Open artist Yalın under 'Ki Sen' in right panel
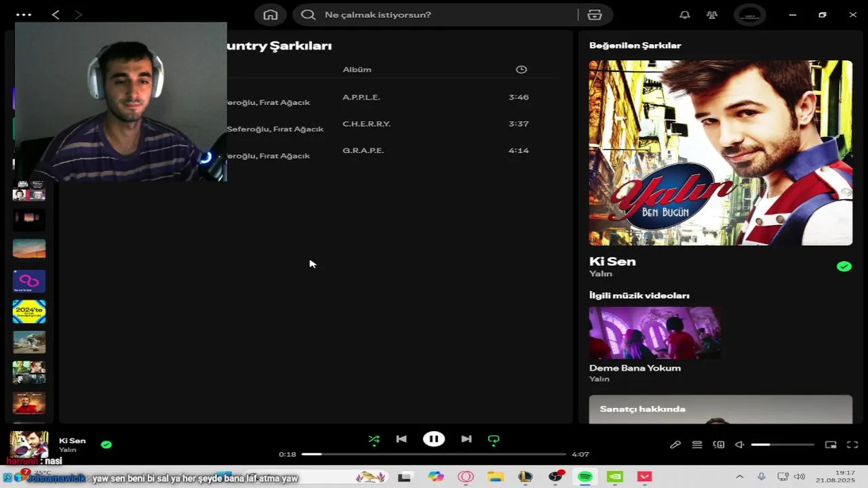The image size is (868, 488). 601,274
